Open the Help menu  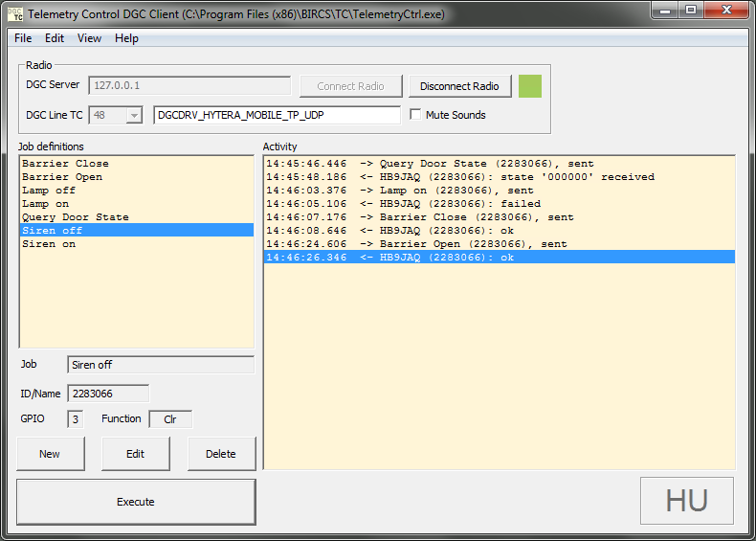(x=126, y=38)
